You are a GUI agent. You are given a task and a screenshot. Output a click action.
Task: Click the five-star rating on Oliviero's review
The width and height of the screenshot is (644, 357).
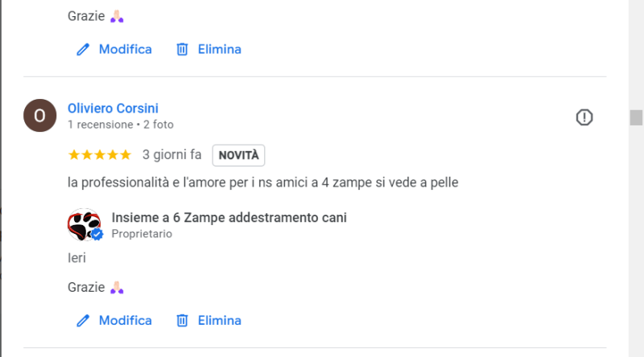pos(100,154)
